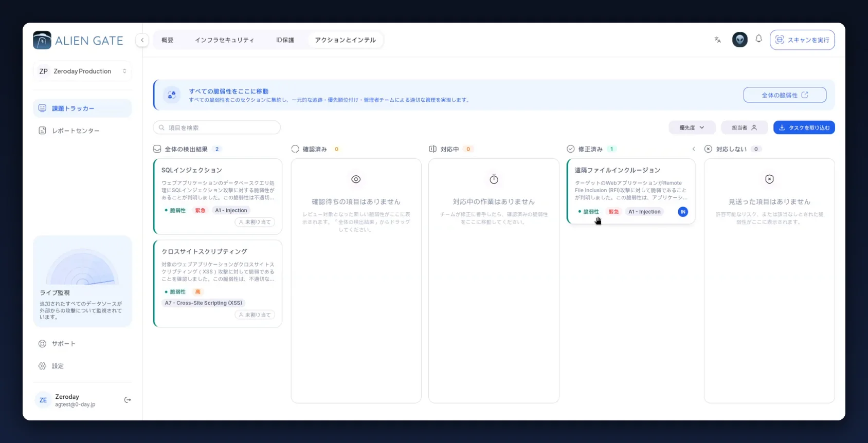Open the 遠隔ファイルインクルージョン card
Viewport: 868px width, 443px height.
[631, 191]
